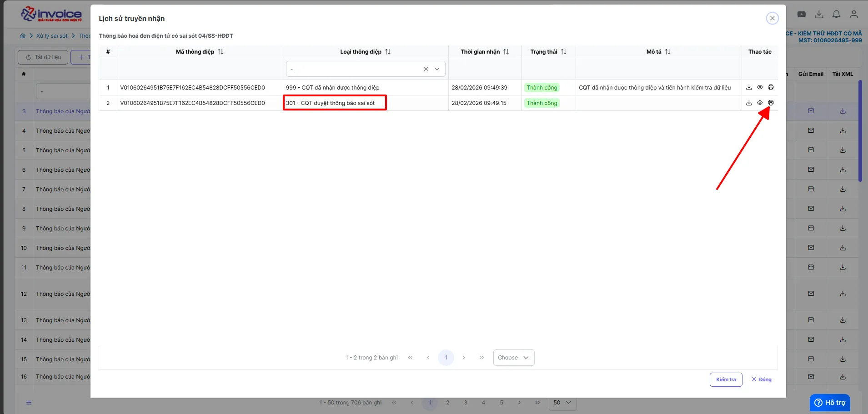
Task: Open background page 3 in pagination
Action: 466,403
